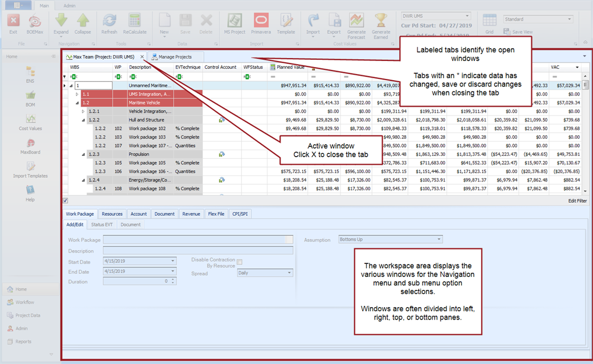Click the ReCalculate tool icon
Viewport: 593px width, 364px height.
134,23
